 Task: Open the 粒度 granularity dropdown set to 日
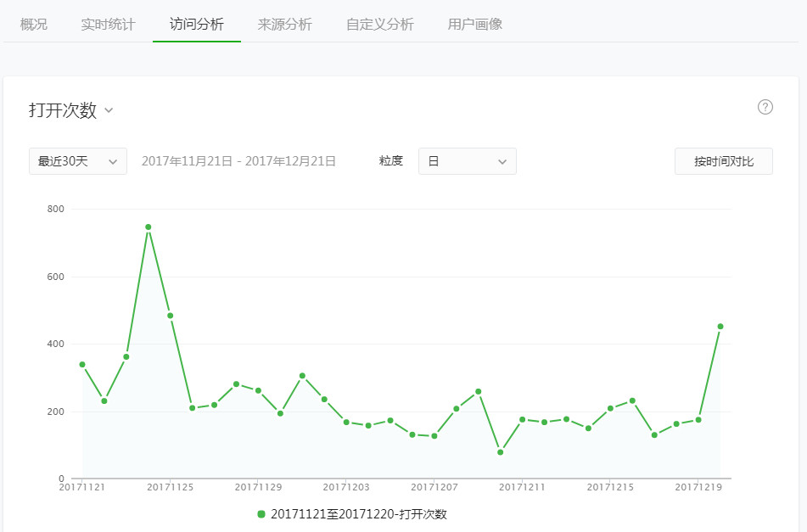pyautogui.click(x=468, y=161)
